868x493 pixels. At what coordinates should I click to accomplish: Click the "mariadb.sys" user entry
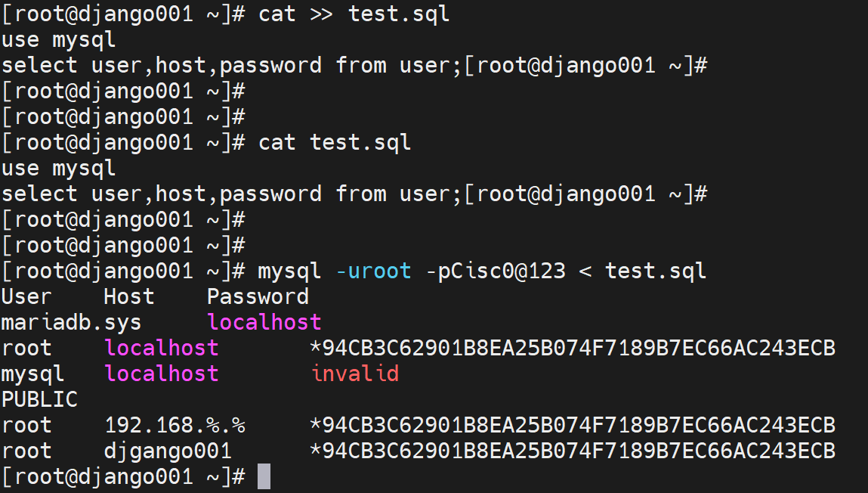click(71, 322)
